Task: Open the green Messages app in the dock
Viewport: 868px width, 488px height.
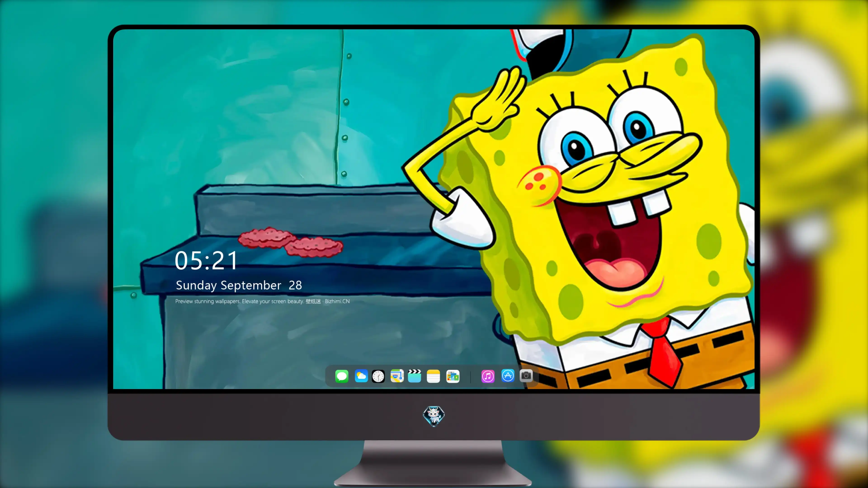Action: 342,376
